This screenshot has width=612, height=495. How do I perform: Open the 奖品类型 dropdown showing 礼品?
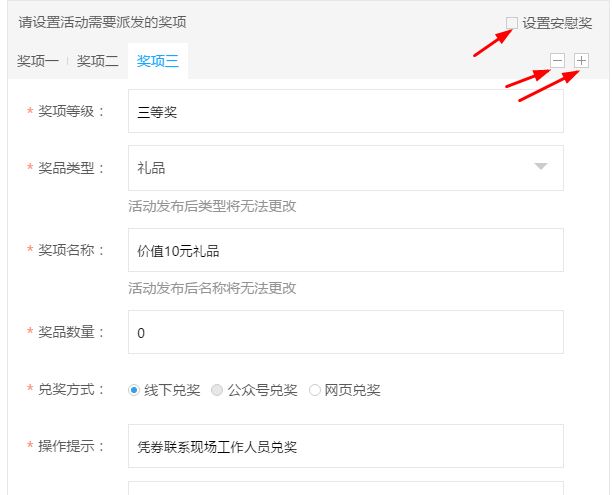(346, 168)
